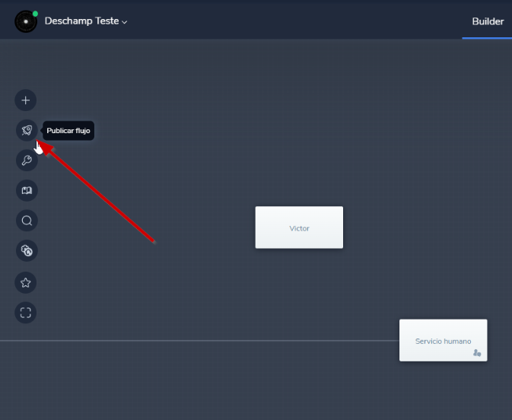Click the connector line entering Servicio humano
512x420 pixels.
(228, 340)
